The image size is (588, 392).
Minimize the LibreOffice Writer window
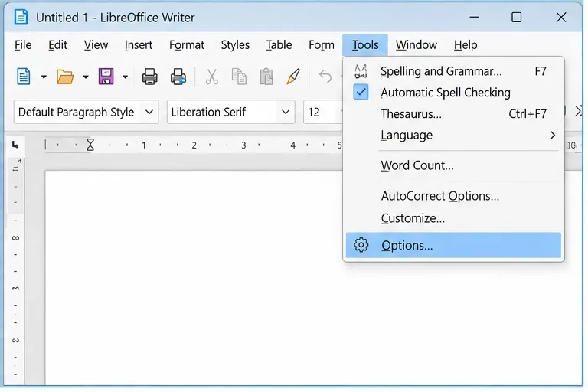pos(474,18)
